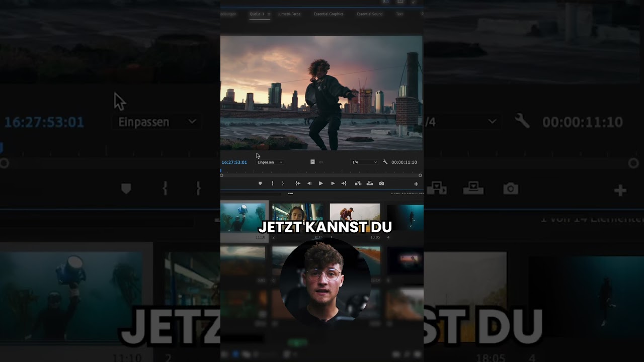Export frame with the camera icon
The image size is (644, 362).
(x=381, y=184)
